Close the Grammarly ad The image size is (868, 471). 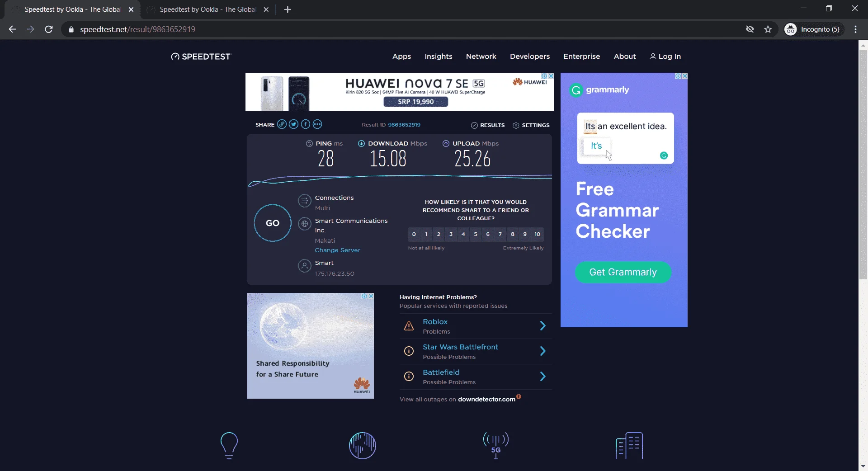[x=685, y=76]
